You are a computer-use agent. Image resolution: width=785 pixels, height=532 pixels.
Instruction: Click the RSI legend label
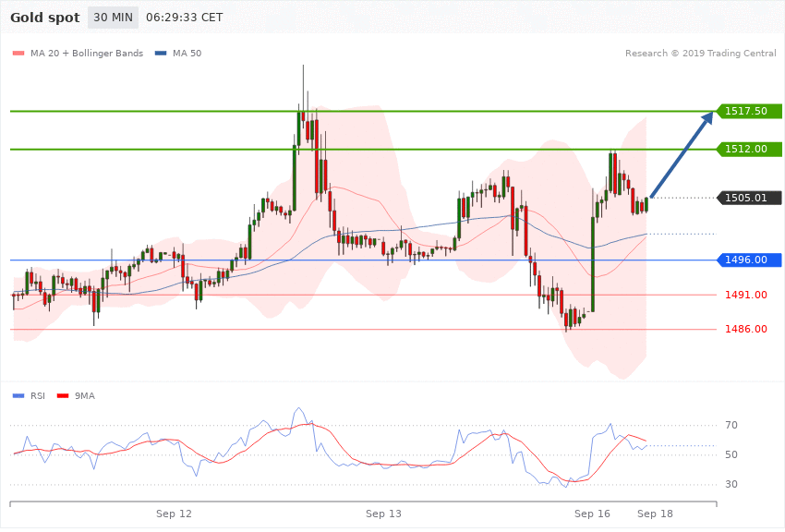pos(38,396)
